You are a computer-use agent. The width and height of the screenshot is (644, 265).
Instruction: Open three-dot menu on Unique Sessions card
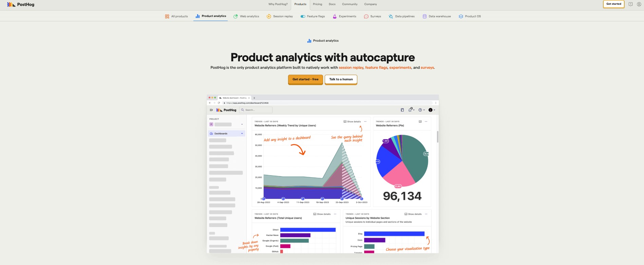(x=426, y=214)
